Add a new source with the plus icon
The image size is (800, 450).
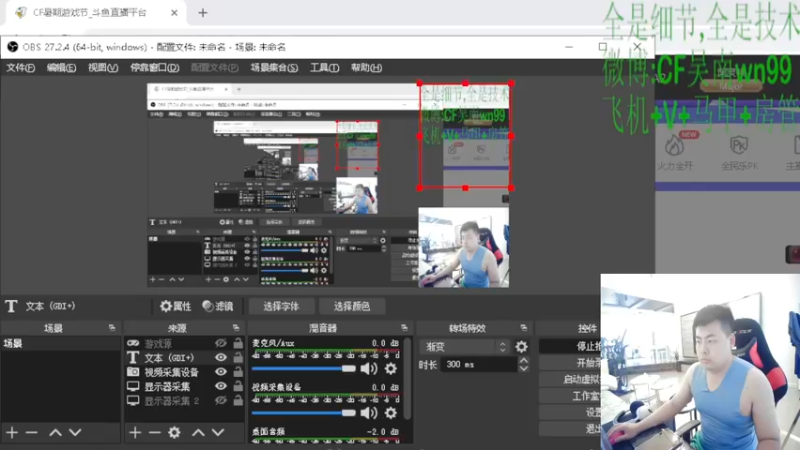(135, 433)
